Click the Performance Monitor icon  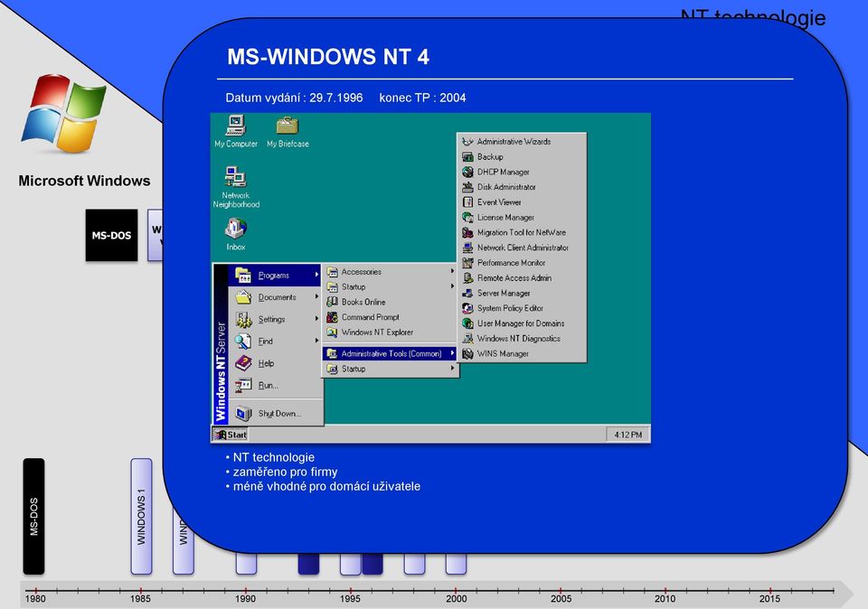point(467,263)
